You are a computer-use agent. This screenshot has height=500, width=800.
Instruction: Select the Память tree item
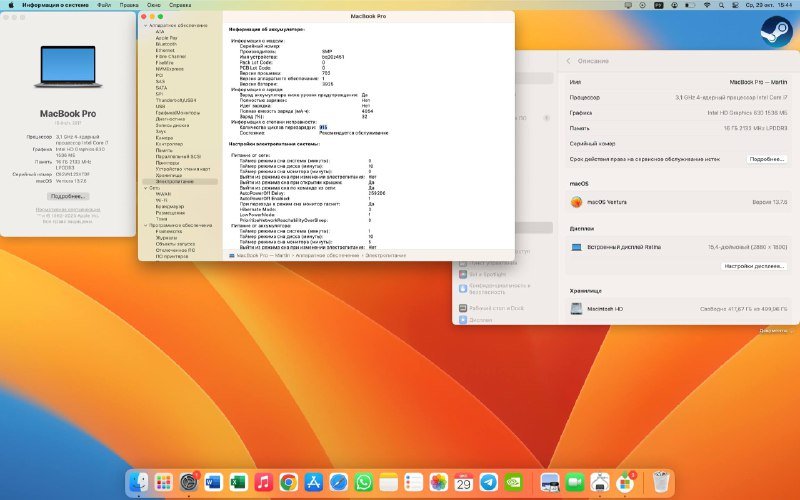point(164,150)
